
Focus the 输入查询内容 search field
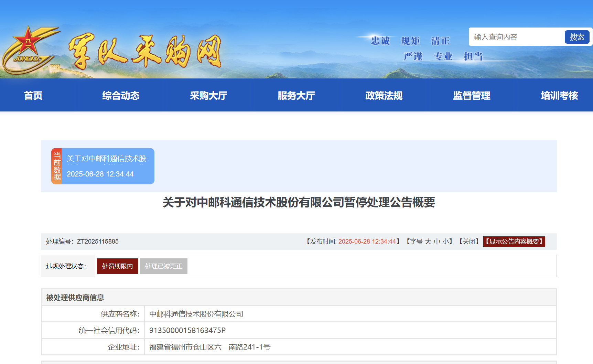(x=517, y=37)
